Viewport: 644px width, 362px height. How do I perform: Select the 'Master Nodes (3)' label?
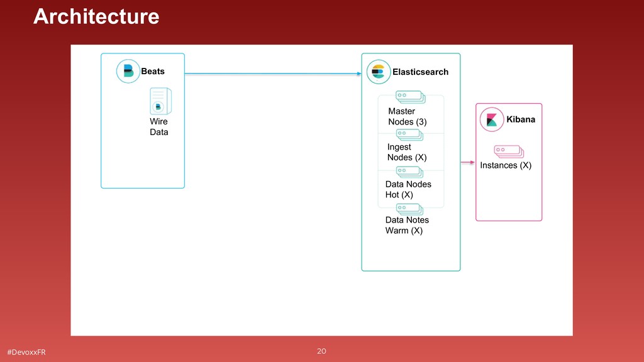click(408, 116)
